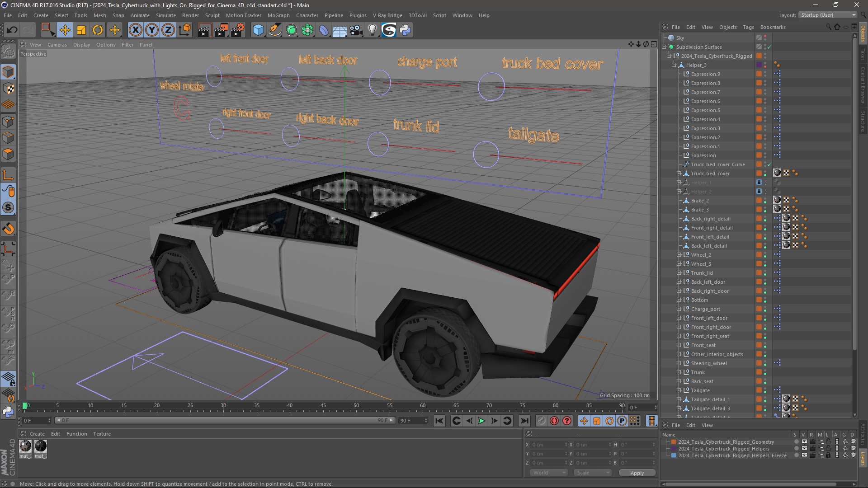Open Edit Render Settings icon
The image size is (868, 488).
(238, 30)
